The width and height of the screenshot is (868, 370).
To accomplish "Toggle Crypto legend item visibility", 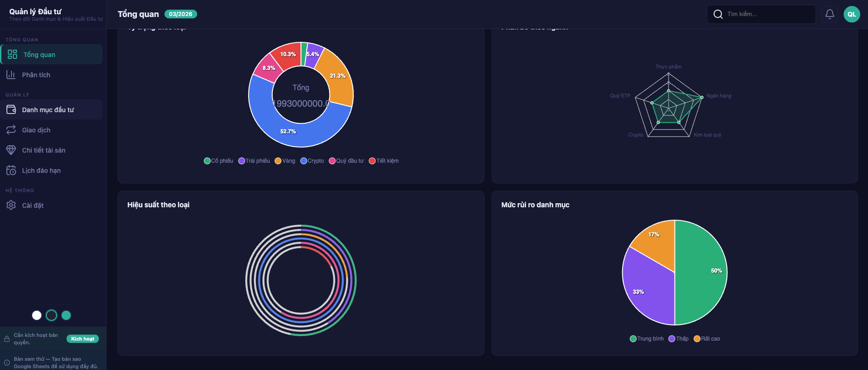I will tap(312, 161).
